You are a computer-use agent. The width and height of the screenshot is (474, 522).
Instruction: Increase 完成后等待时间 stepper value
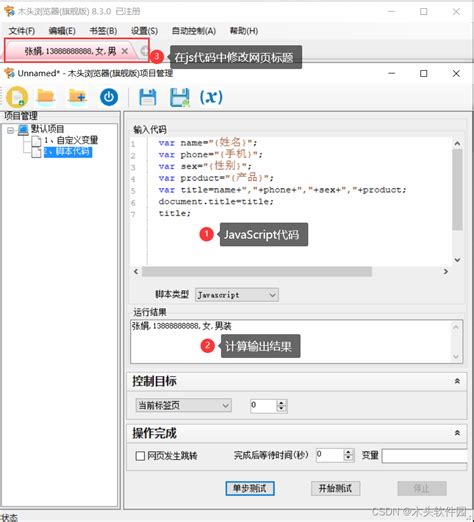click(x=348, y=452)
